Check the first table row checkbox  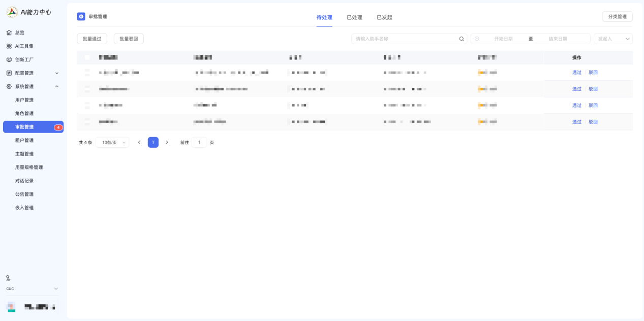(87, 73)
